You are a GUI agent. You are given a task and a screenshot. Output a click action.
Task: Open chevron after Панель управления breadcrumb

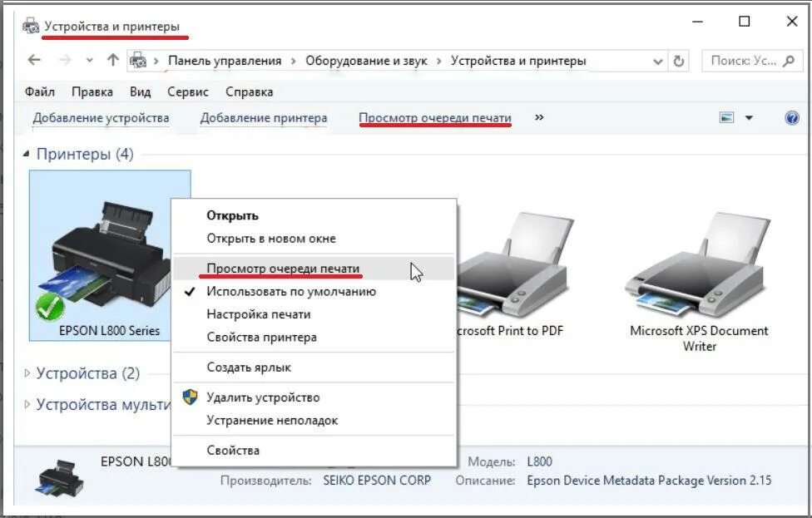[x=294, y=61]
